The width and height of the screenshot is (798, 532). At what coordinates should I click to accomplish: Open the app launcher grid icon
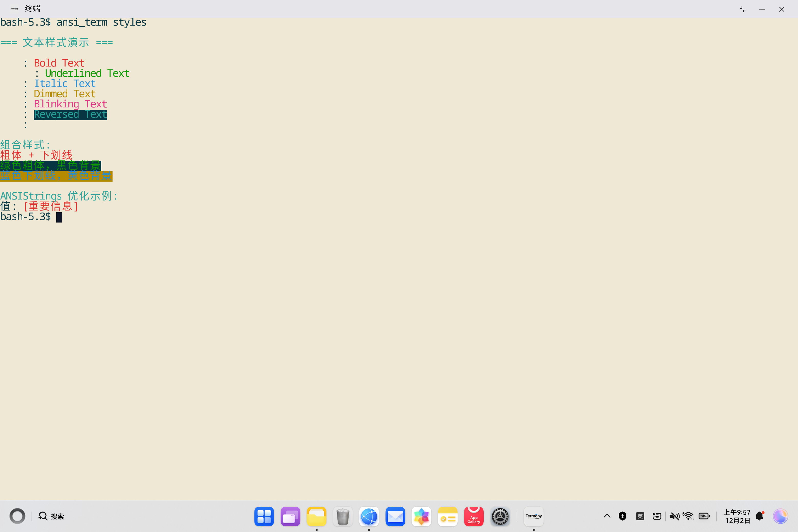264,516
